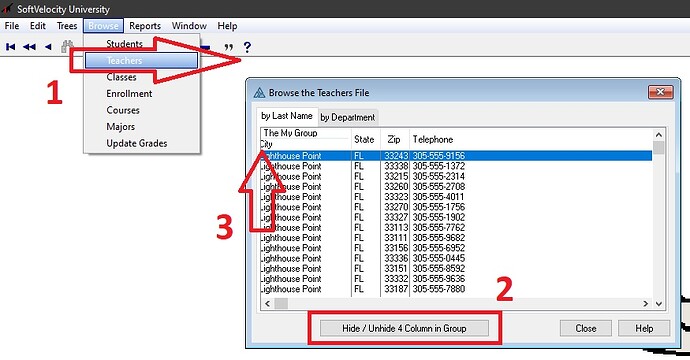Viewport: 690px width, 360px height.
Task: Click zip code 33187 cell
Action: pos(396,289)
